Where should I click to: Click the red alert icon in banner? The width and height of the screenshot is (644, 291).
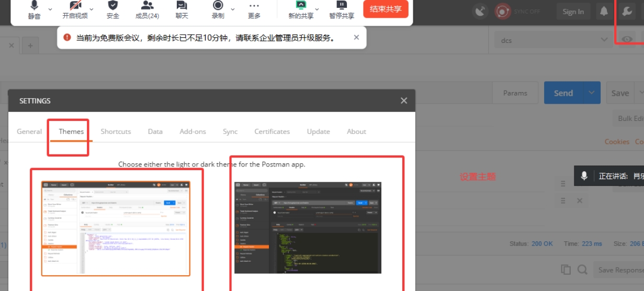coord(67,37)
